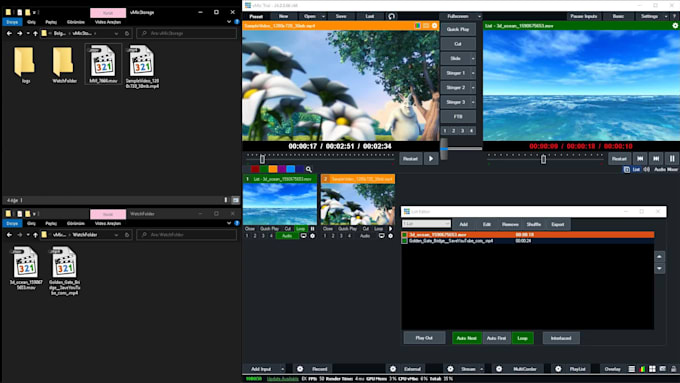Click the PlayList settings gear icon
The image size is (680, 383).
pos(558,369)
